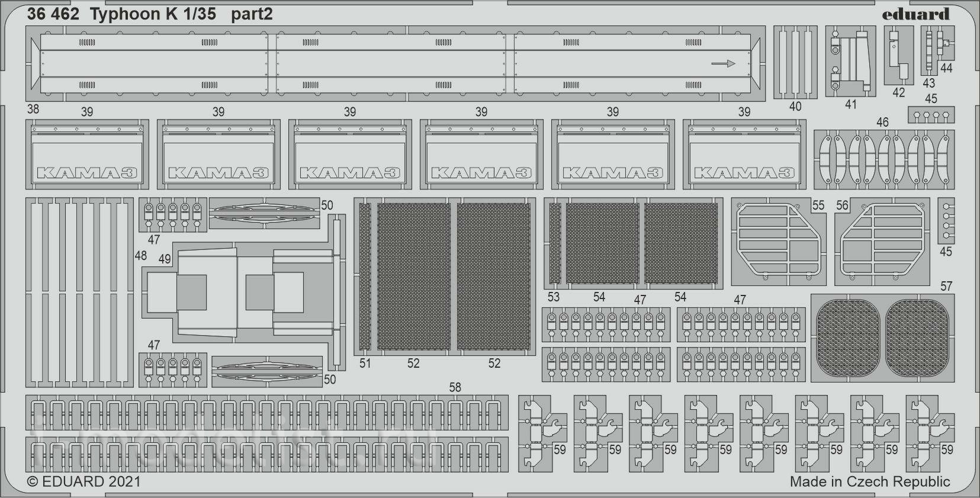Click the eduard brand logo
Screen dimensions: 980x498
pyautogui.click(x=915, y=14)
